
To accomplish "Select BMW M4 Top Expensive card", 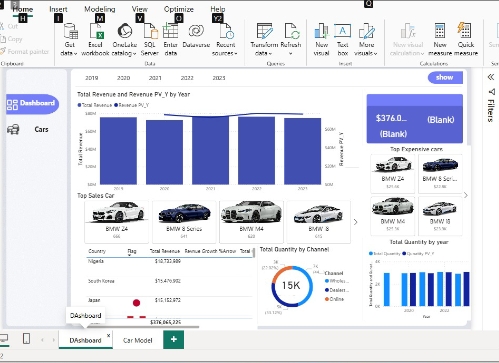I will click(393, 216).
